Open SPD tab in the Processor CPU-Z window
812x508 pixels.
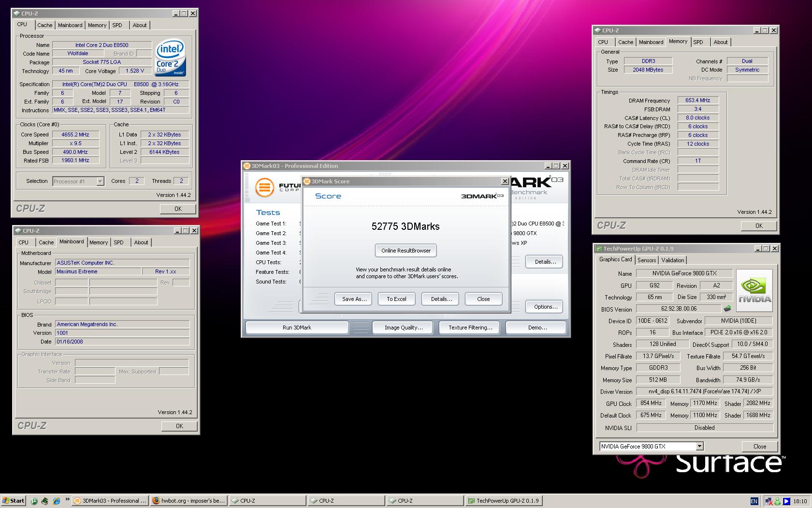point(117,25)
